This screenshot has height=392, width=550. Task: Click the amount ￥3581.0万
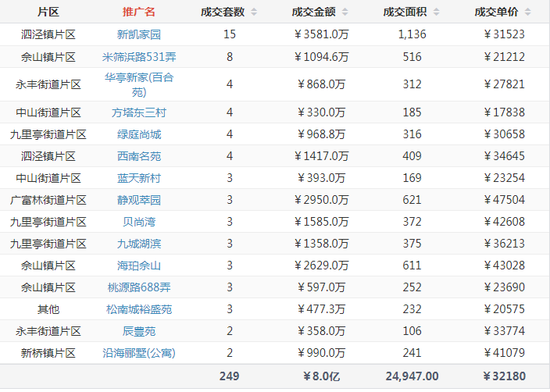click(x=321, y=34)
